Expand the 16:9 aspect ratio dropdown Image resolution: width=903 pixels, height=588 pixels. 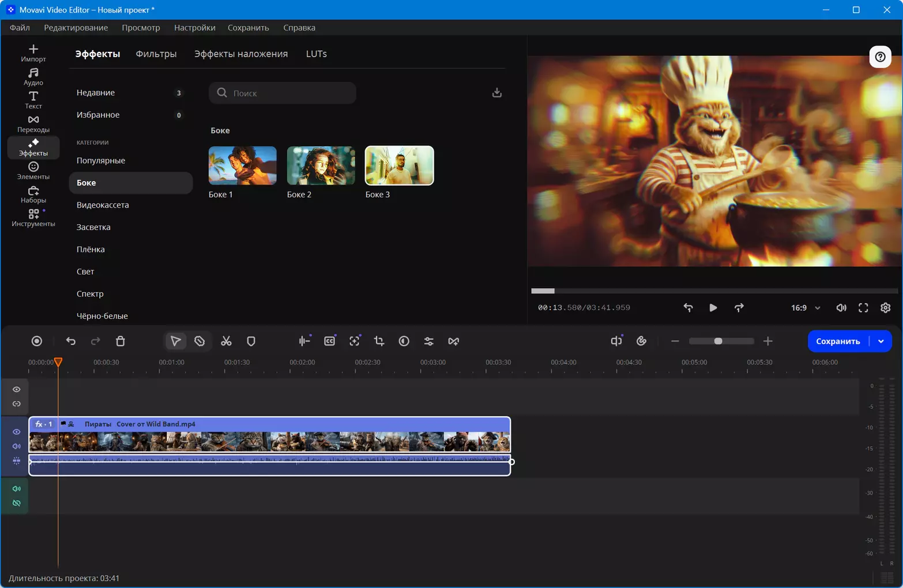point(806,308)
